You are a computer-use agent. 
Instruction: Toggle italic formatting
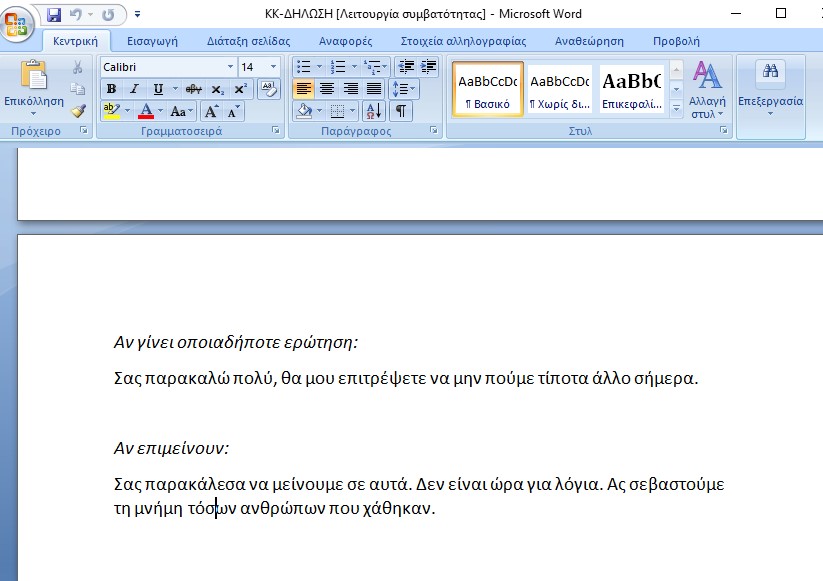tap(133, 89)
